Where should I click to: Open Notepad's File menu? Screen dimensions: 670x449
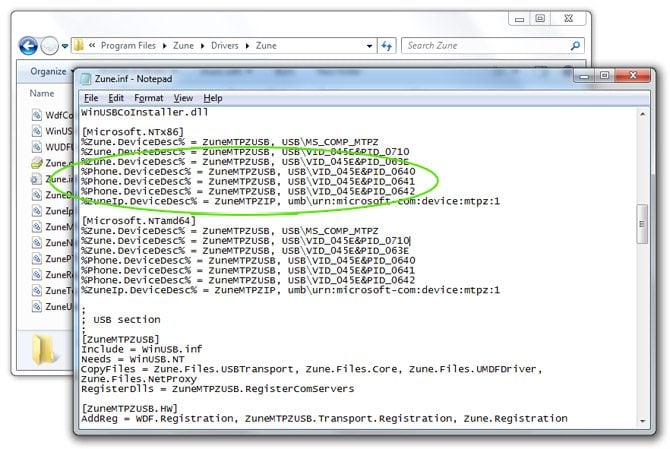pyautogui.click(x=90, y=98)
